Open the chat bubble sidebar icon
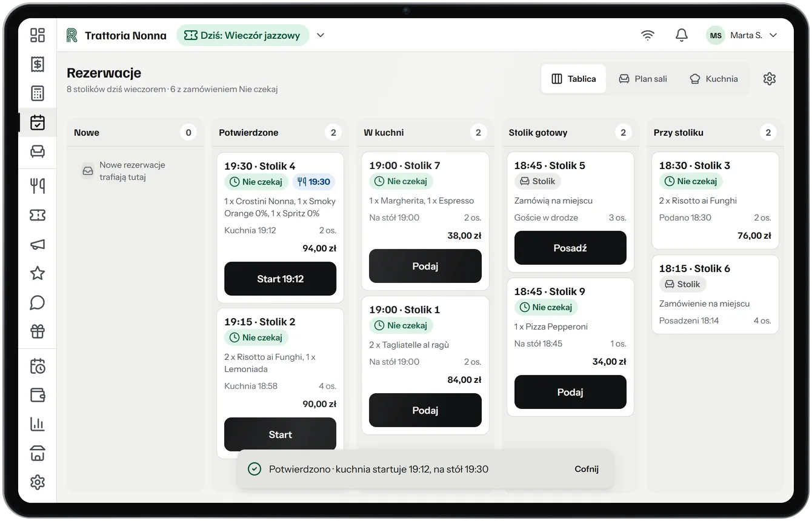Screen dimensions: 812x521 click(38, 302)
